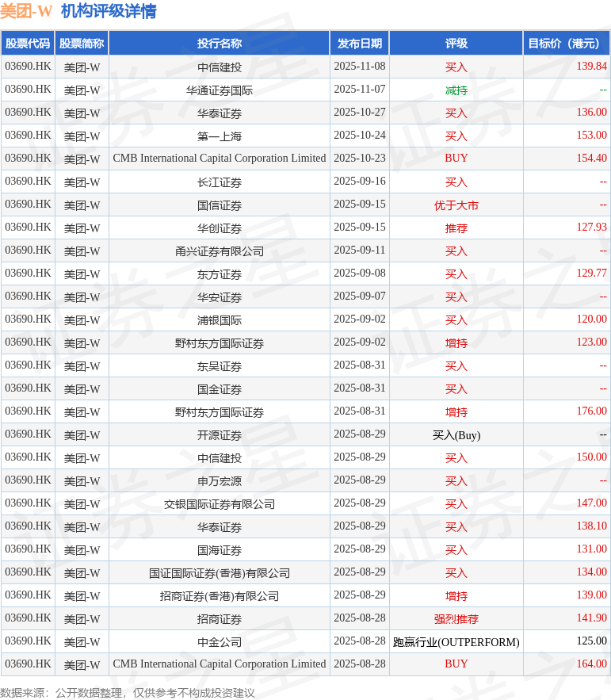611x700 pixels.
Task: Click the 评级 column header
Action: [x=456, y=44]
